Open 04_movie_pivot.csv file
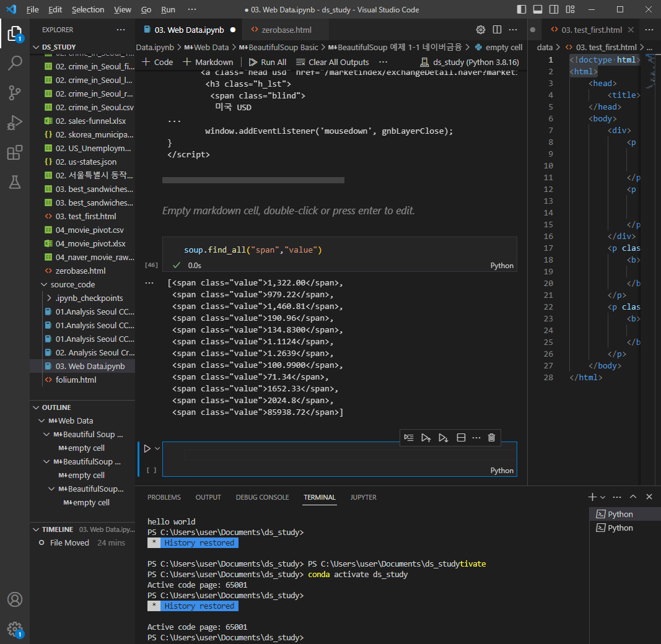Screen dimensions: 661x644 pyautogui.click(x=89, y=230)
